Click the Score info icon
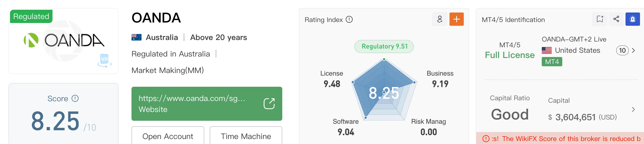644x144 pixels. click(x=75, y=98)
